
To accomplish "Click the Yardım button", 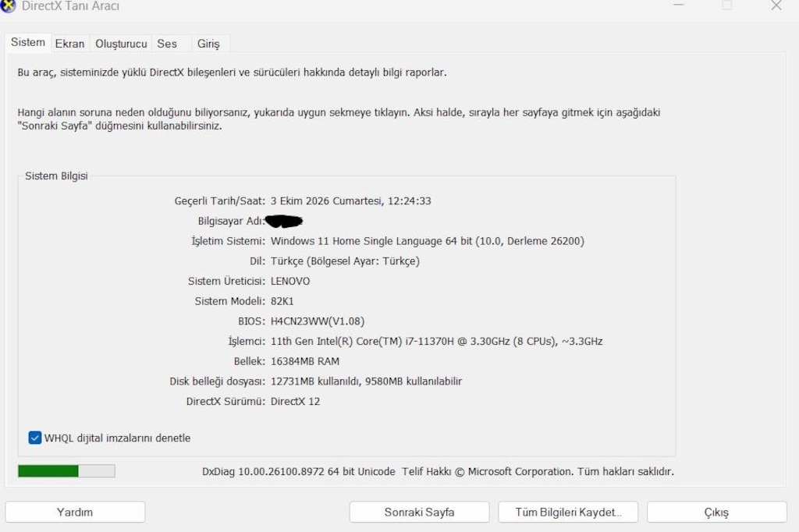I will click(x=75, y=512).
